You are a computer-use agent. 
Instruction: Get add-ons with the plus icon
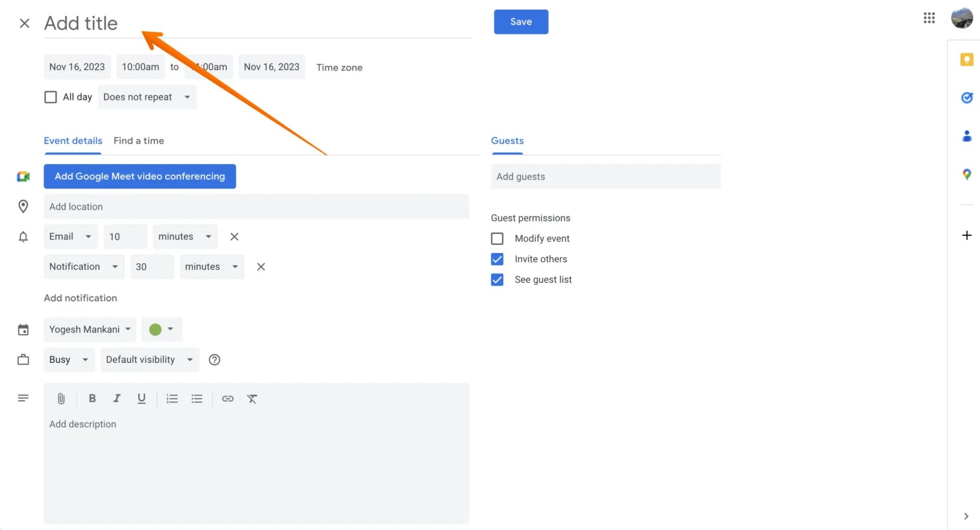tap(966, 235)
